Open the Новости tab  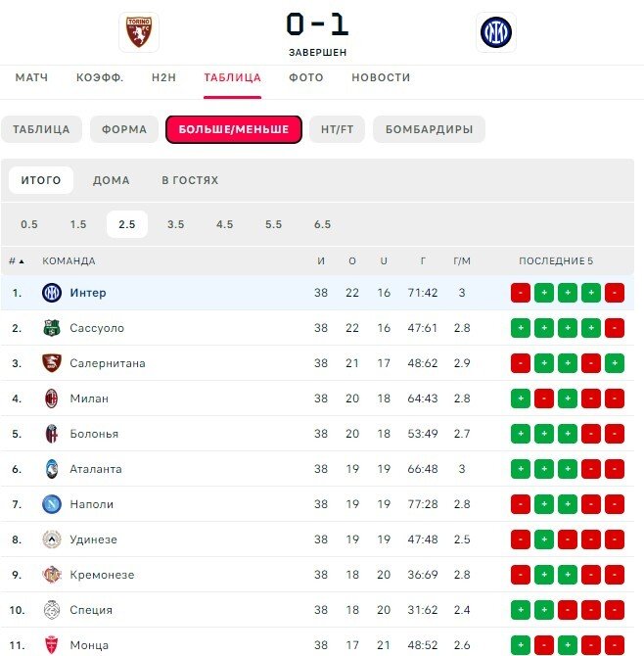tap(381, 77)
